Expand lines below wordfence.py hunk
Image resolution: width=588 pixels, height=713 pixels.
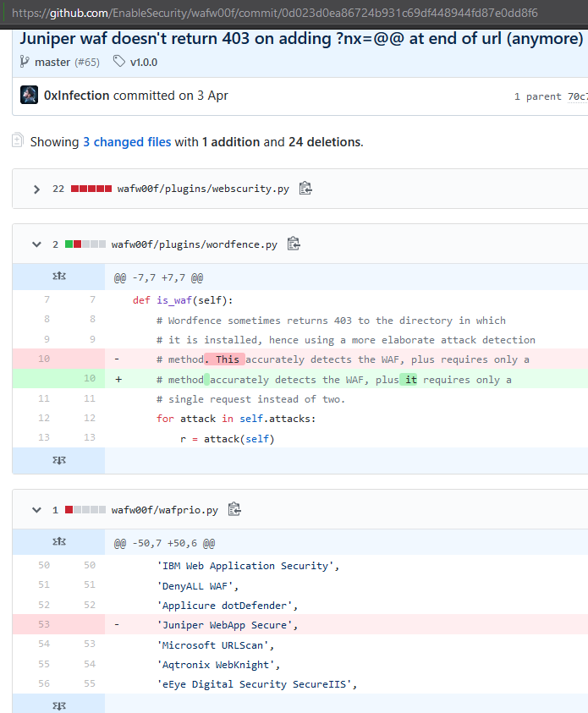pos(58,460)
